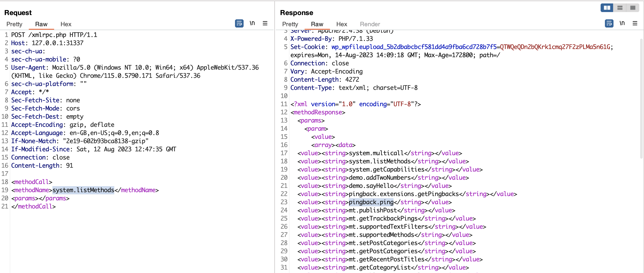Open the Response Render tab
Image resolution: width=644 pixels, height=273 pixels.
370,24
